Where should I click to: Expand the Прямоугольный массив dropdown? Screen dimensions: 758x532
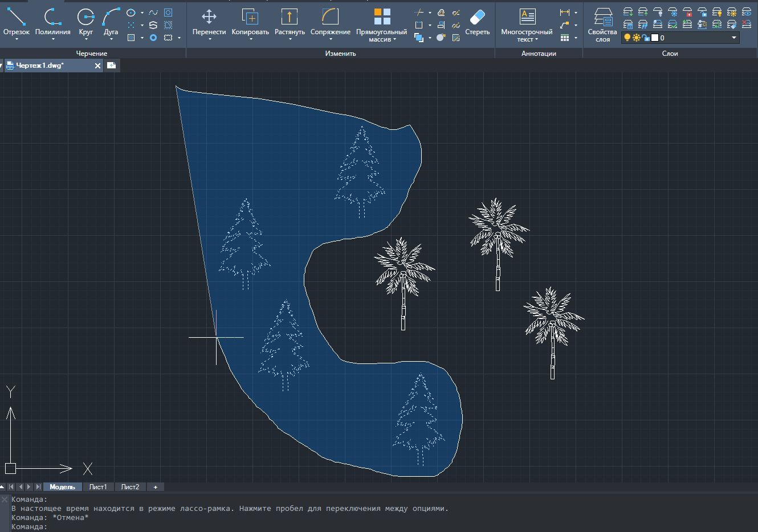click(x=394, y=40)
